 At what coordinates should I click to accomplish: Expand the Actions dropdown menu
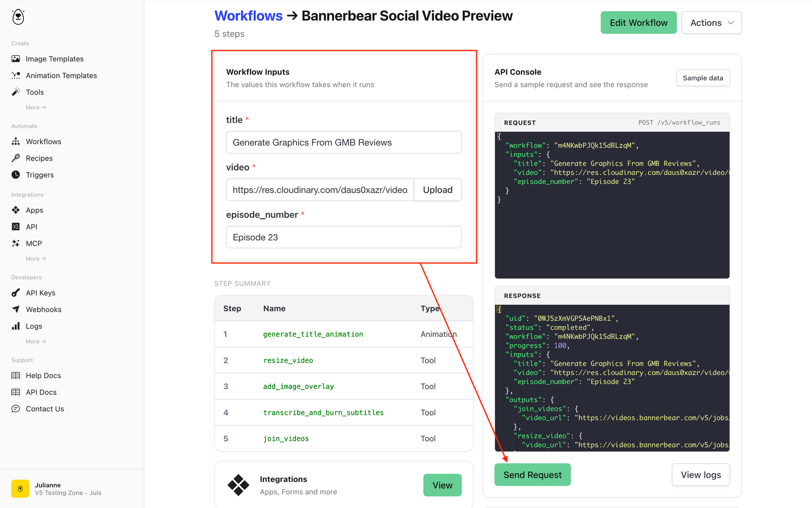711,23
